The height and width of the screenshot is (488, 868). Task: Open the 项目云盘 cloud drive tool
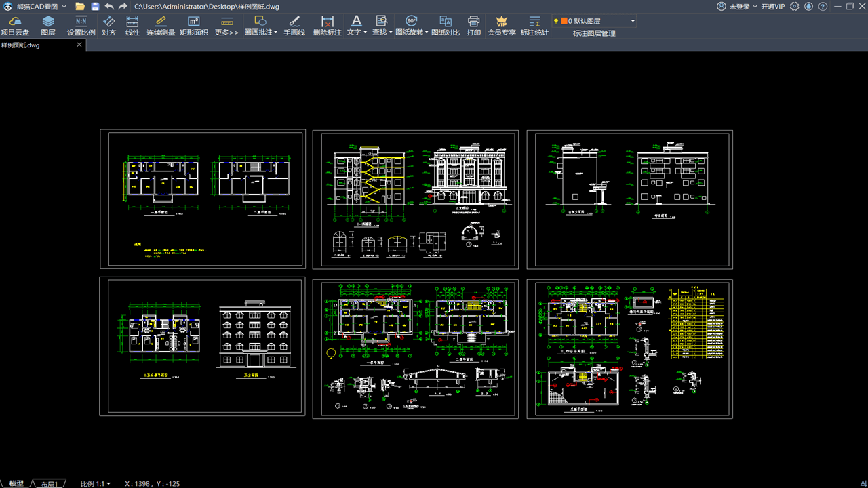pos(15,26)
